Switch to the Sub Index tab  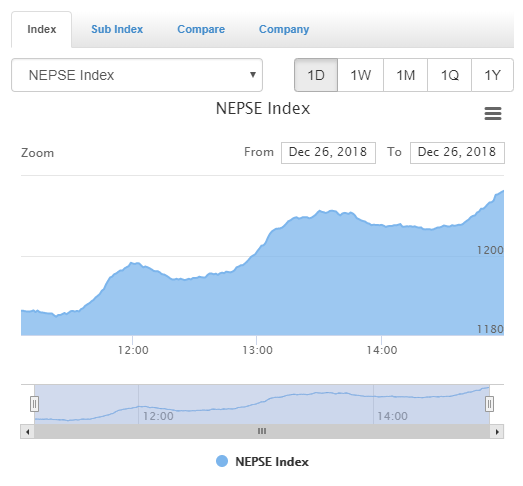coord(117,29)
